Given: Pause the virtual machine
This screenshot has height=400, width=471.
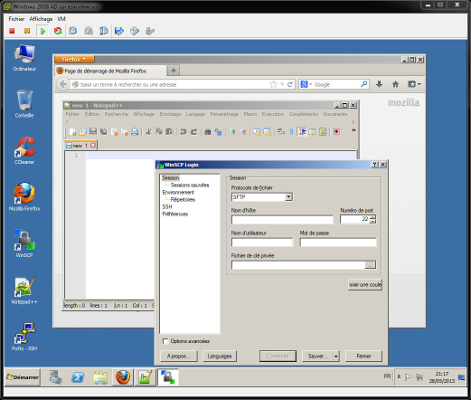Looking at the screenshot, I should [27, 31].
